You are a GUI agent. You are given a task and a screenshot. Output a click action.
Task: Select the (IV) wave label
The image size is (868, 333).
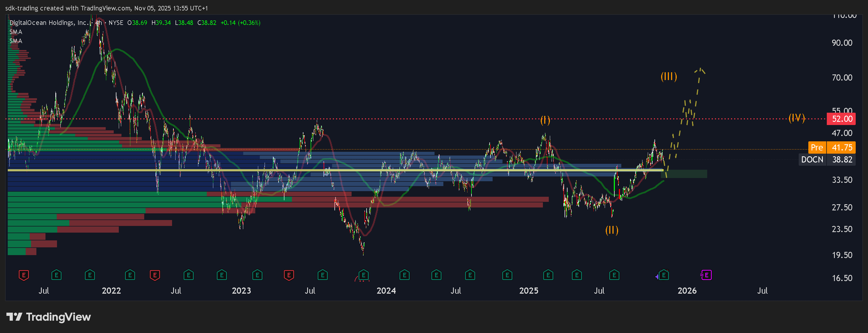(797, 118)
